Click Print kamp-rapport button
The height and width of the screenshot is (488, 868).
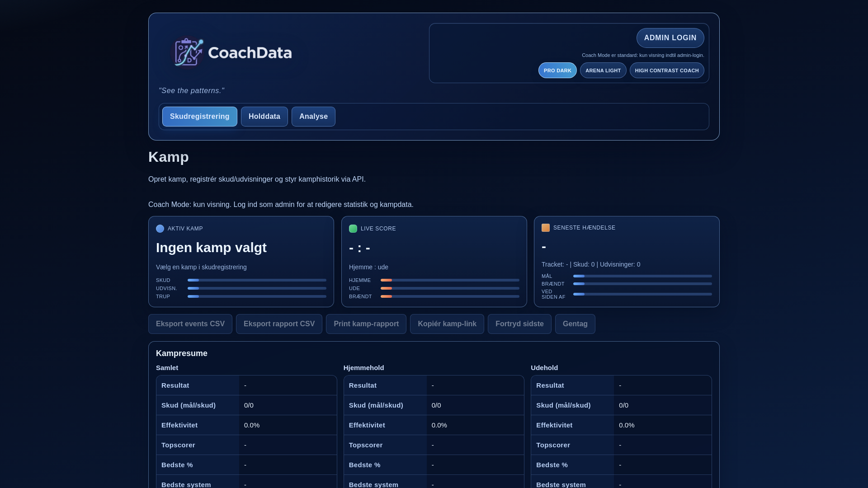point(366,324)
